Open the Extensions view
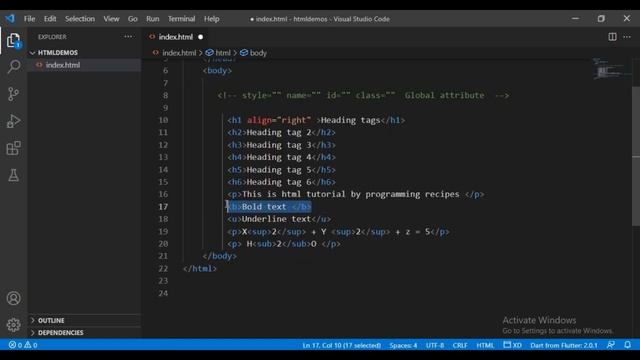 (13, 148)
